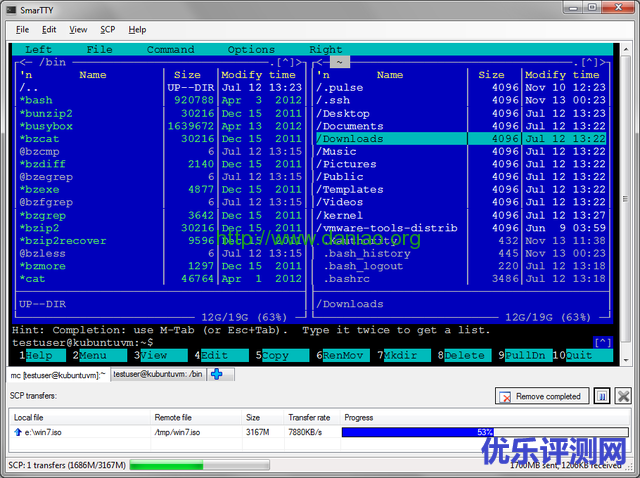Open mc's File menu in teal bar
Image resolution: width=640 pixels, height=478 pixels.
click(100, 49)
